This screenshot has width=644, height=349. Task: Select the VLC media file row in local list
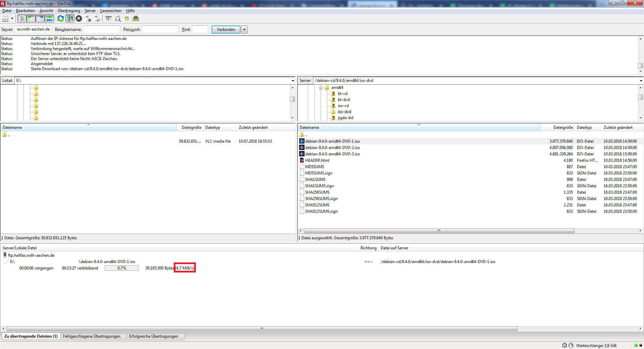pyautogui.click(x=148, y=141)
